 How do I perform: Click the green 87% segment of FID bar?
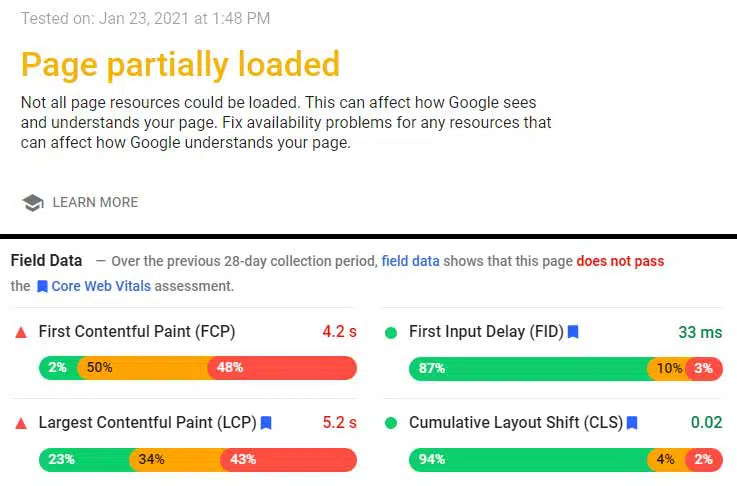pyautogui.click(x=528, y=368)
